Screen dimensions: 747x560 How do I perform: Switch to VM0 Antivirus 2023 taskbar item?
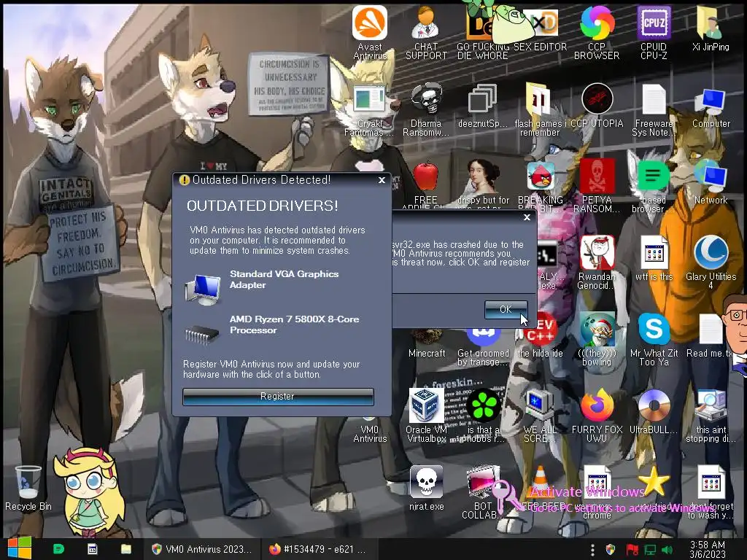pyautogui.click(x=202, y=549)
